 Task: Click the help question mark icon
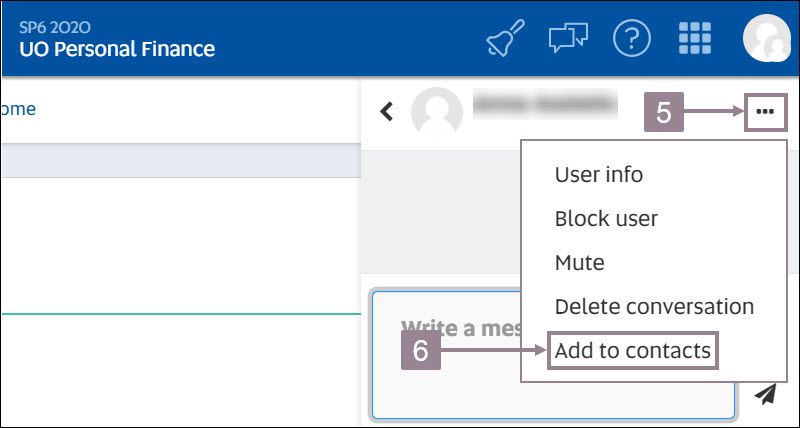click(x=631, y=39)
